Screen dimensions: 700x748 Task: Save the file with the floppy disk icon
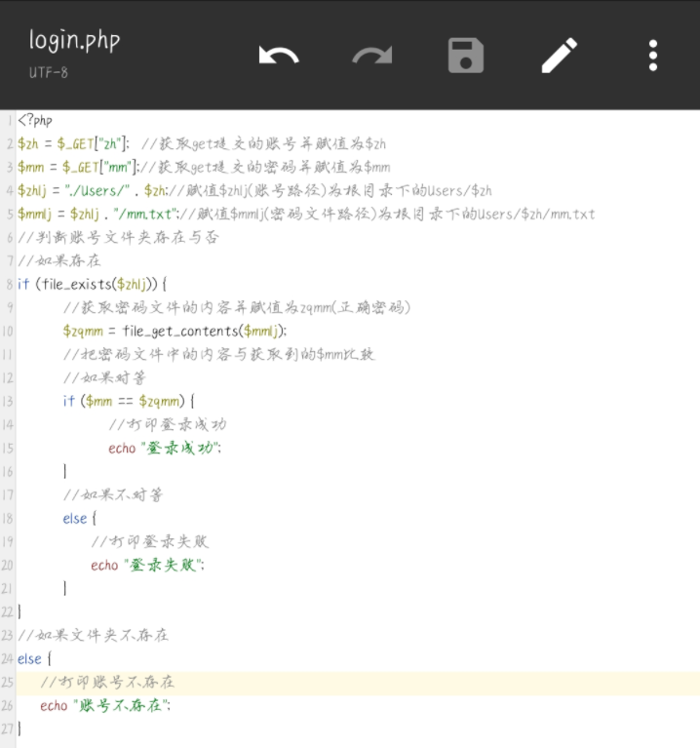(x=466, y=56)
